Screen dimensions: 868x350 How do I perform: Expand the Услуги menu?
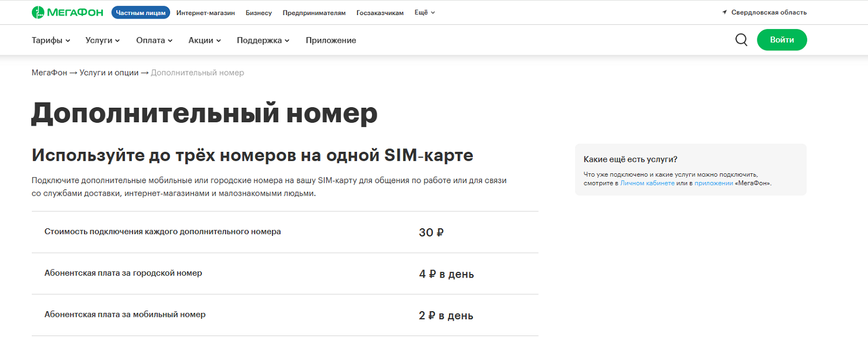pos(102,40)
